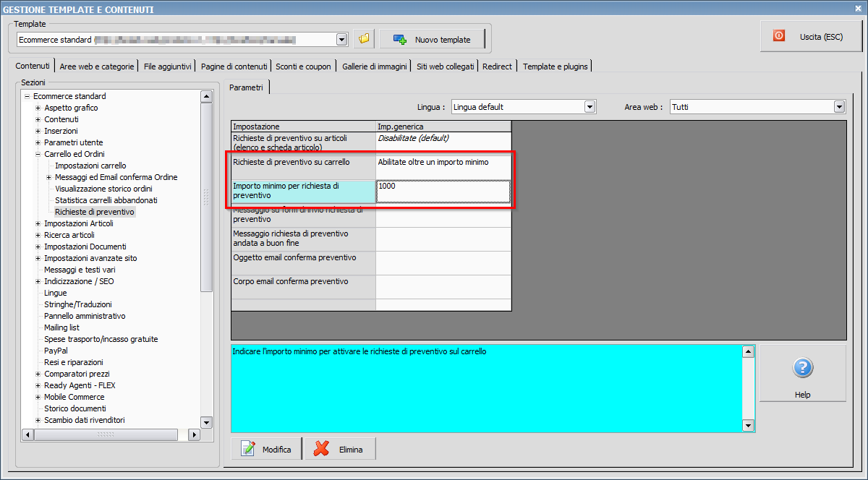
Task: Click the Help button label
Action: point(802,395)
